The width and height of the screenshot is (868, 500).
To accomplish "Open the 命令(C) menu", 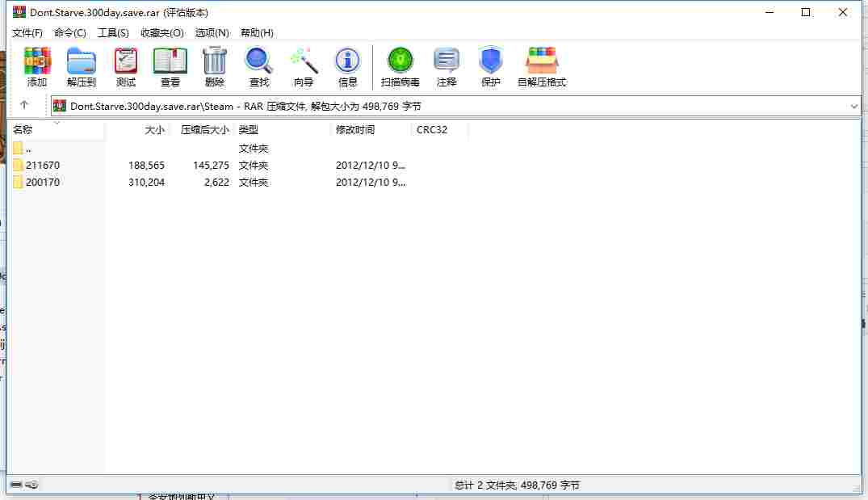I will (x=69, y=32).
